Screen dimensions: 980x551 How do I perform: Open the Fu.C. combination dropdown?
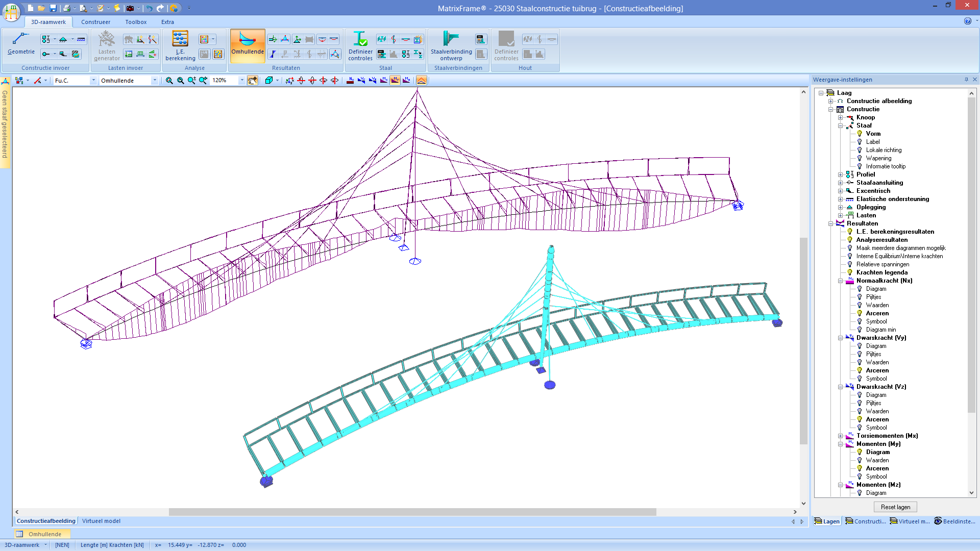coord(93,81)
